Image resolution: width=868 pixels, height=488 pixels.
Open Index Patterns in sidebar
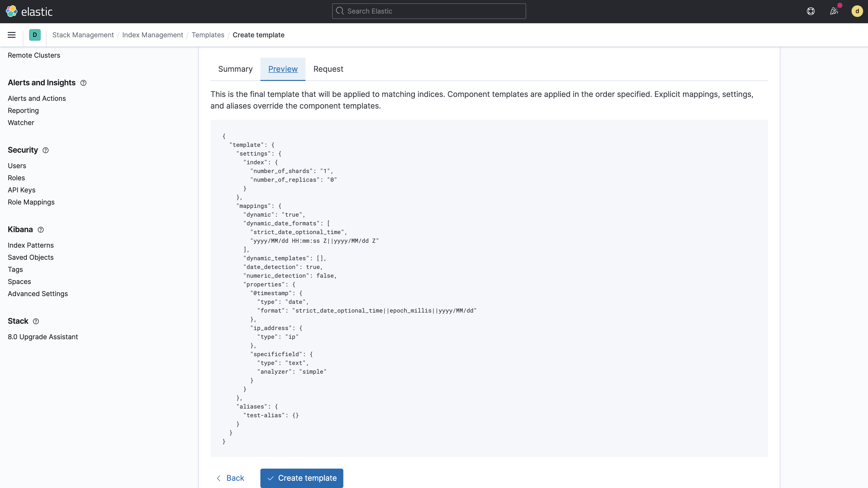coord(31,245)
